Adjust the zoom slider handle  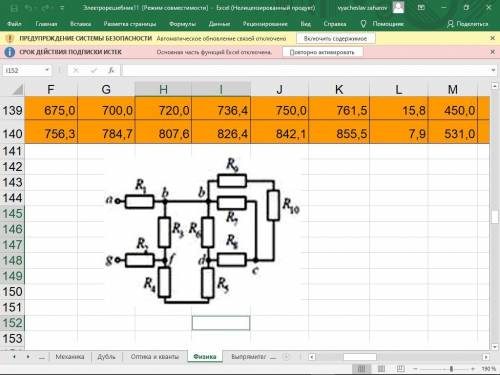click(451, 369)
